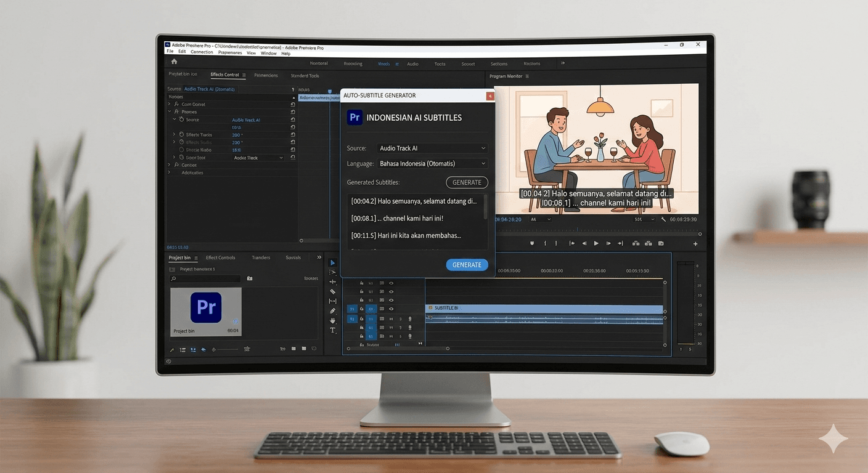Lock the top video track with the padlock
This screenshot has height=473, width=868.
pyautogui.click(x=362, y=283)
